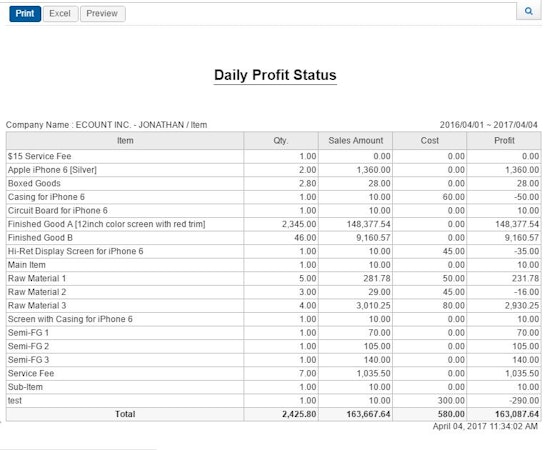The height and width of the screenshot is (450, 553).
Task: Click profit -16.00 for Raw Material 2
Action: point(527,292)
